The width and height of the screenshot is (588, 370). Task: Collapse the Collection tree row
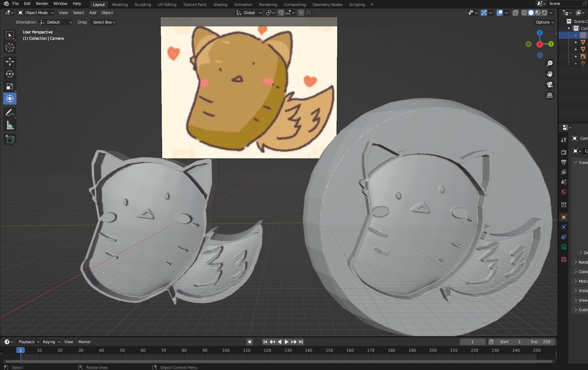569,29
